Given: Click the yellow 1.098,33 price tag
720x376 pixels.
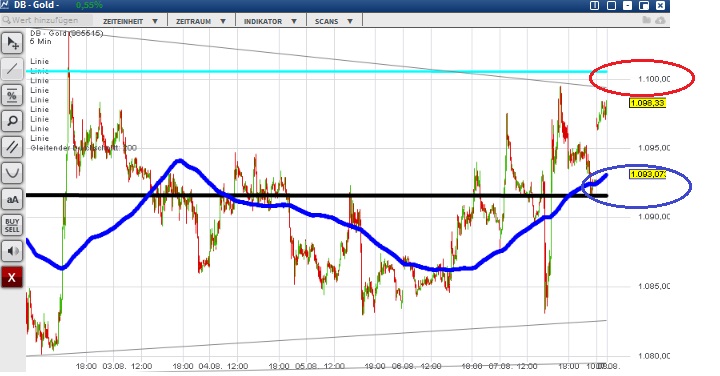Looking at the screenshot, I should pos(647,103).
